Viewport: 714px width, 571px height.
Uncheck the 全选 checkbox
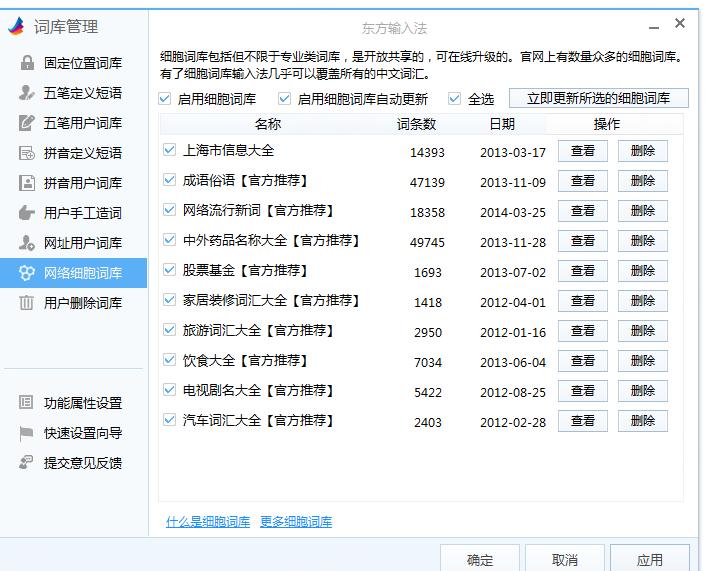coord(454,98)
